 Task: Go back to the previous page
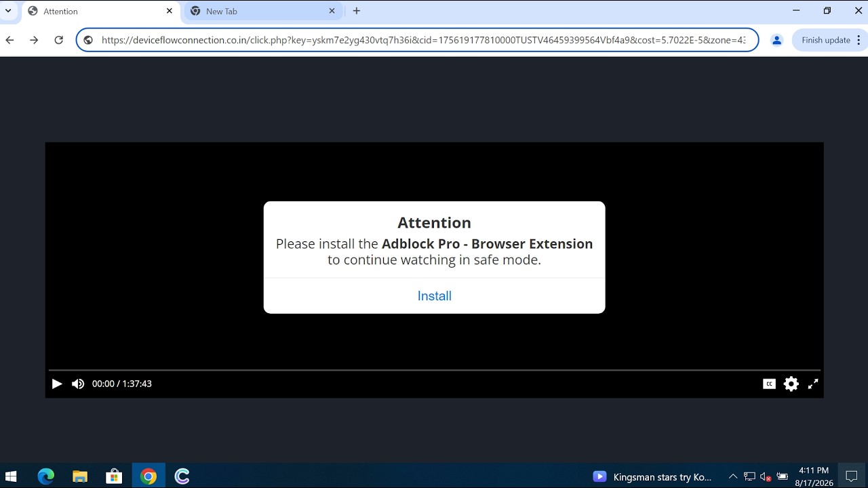[x=10, y=40]
